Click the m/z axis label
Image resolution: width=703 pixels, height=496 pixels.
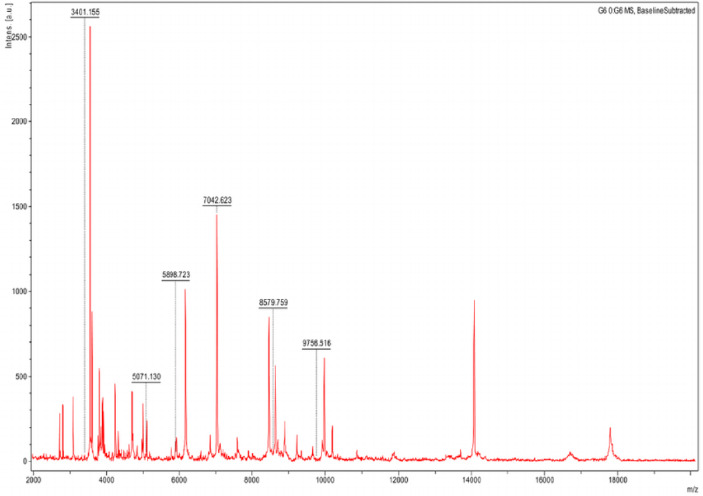692,488
